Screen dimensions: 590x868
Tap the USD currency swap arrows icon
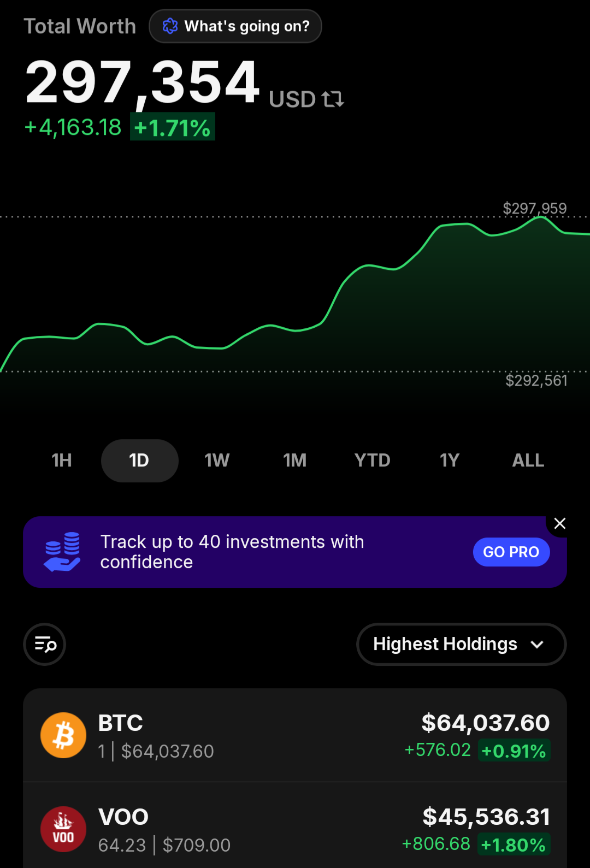333,99
